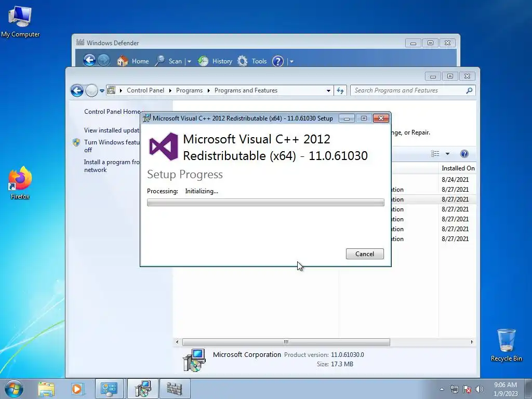The height and width of the screenshot is (399, 532).
Task: Open View installed updates link
Action: (112, 130)
